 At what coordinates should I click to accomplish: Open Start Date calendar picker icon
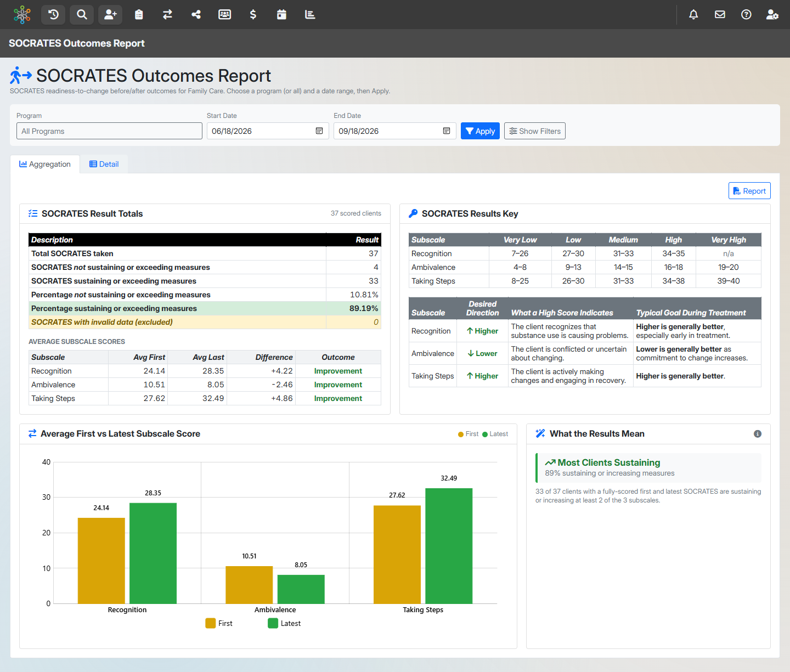point(319,131)
